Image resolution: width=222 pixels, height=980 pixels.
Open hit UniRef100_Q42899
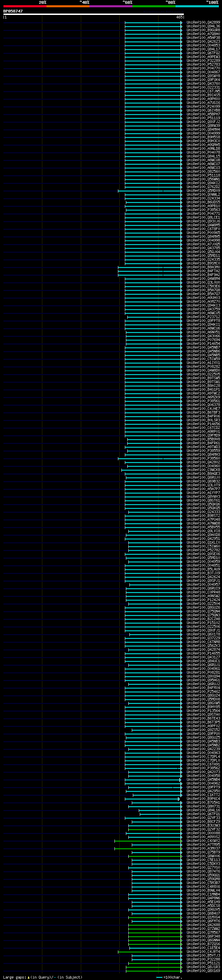pyautogui.click(x=203, y=23)
